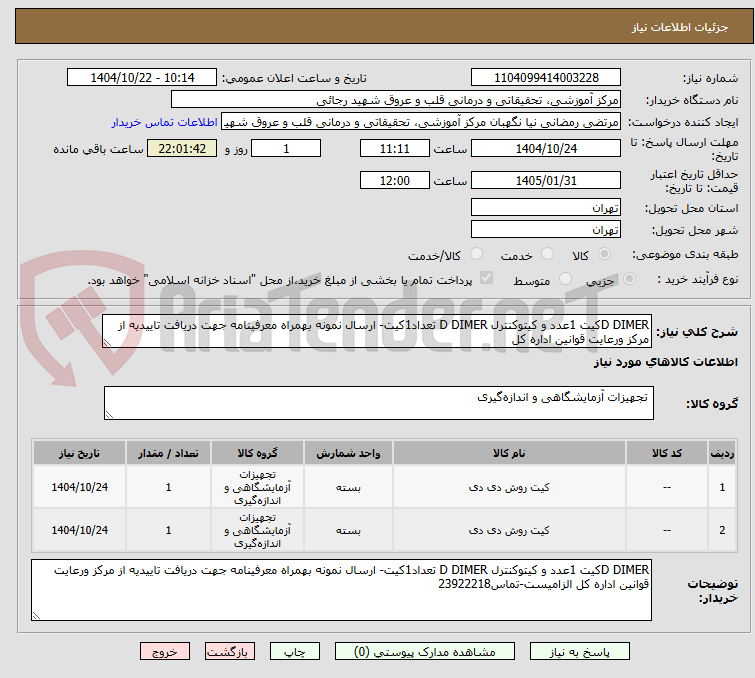The width and height of the screenshot is (755, 678).
Task: Click کیت روش دی دی in row 2
Action: coord(509,530)
